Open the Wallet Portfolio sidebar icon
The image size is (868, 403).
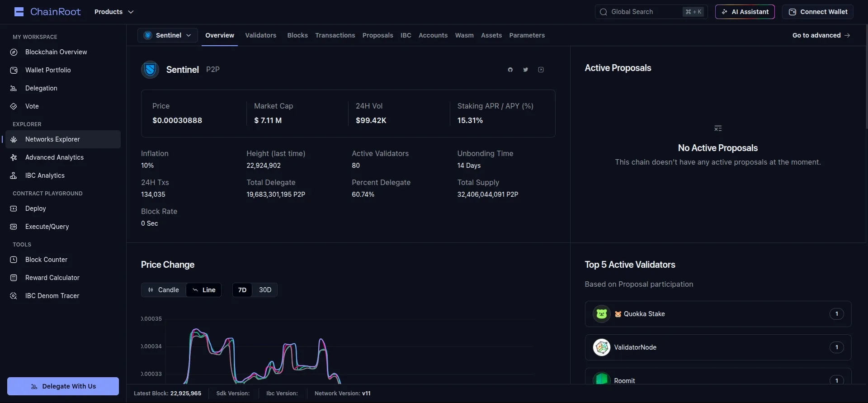pyautogui.click(x=14, y=70)
